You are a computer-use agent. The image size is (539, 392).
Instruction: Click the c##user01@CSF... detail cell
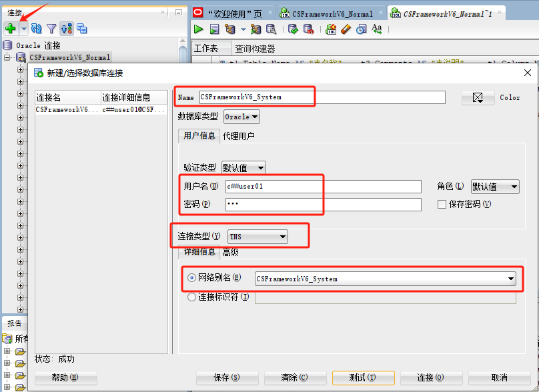[134, 109]
